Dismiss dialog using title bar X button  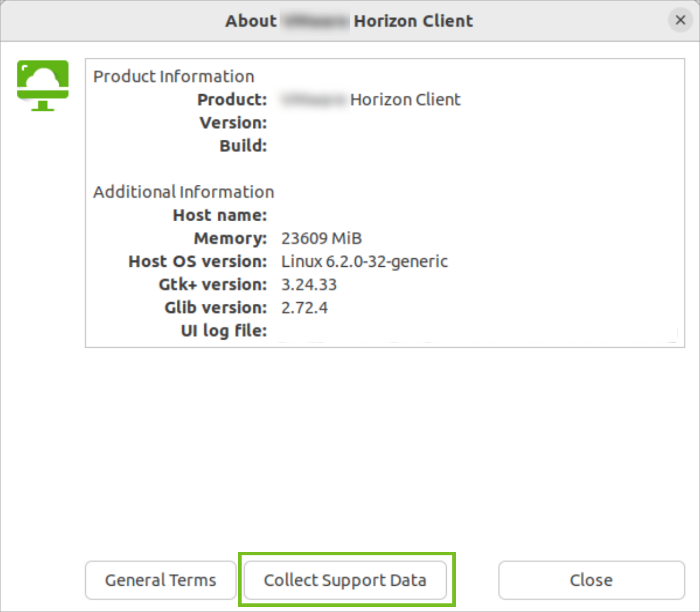[x=680, y=20]
